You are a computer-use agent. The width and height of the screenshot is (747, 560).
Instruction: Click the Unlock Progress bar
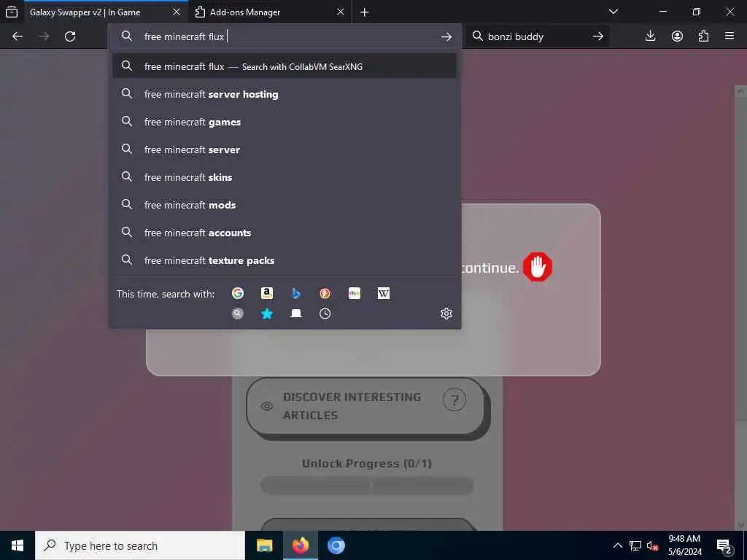pos(367,486)
